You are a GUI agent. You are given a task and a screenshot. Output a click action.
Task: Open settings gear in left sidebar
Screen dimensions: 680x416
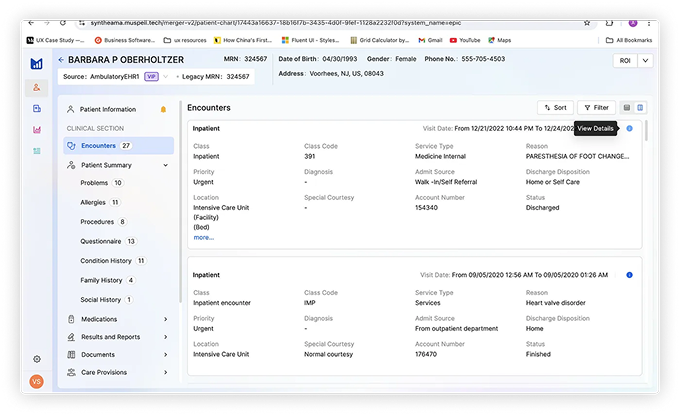(37, 359)
